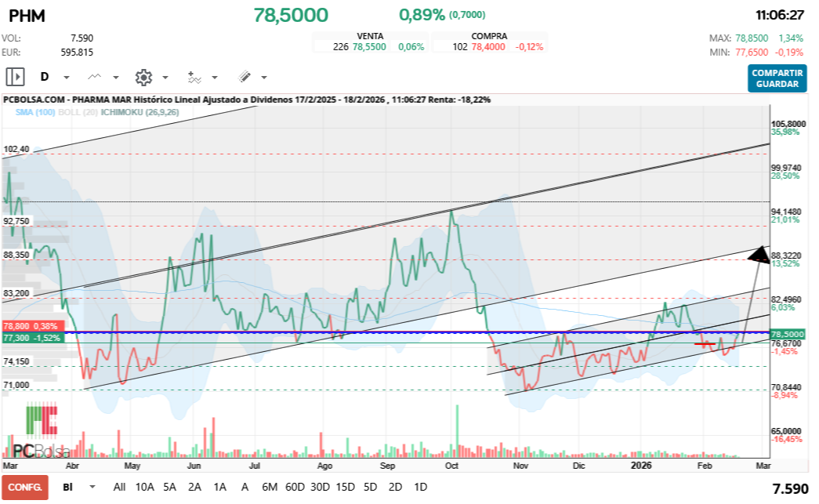Select the 6M time range

tap(270, 487)
